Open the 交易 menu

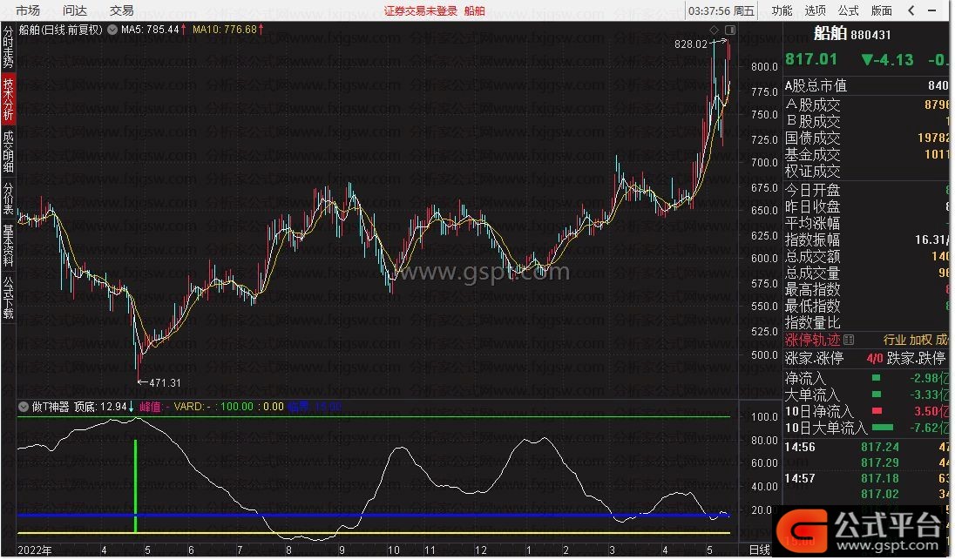[x=121, y=10]
